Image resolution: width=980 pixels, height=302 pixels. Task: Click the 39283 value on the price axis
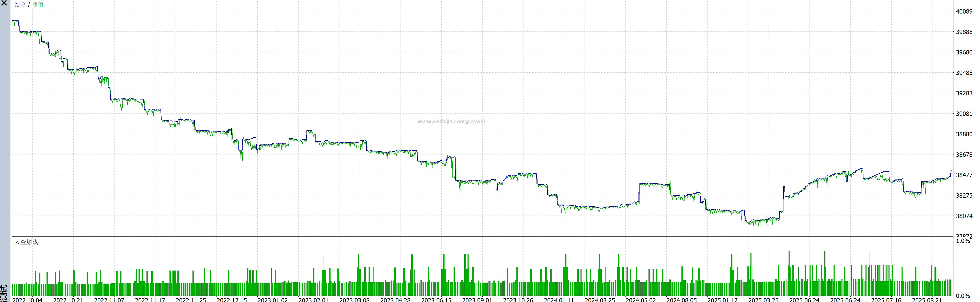tap(964, 93)
